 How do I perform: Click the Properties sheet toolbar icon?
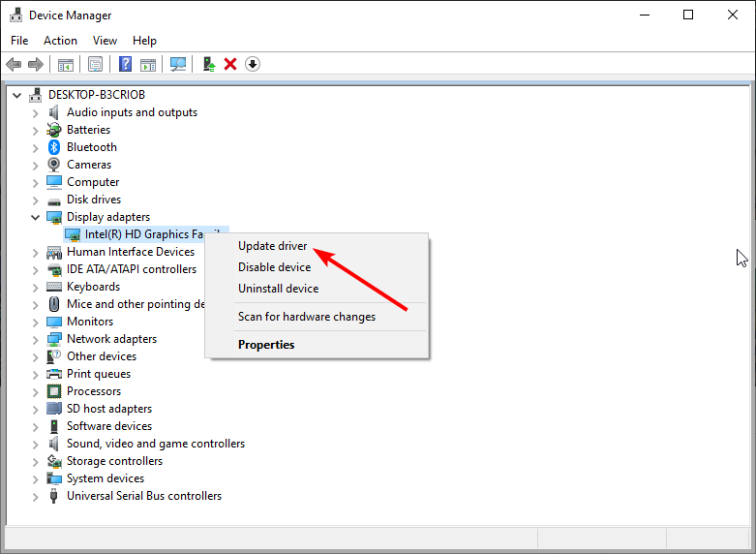pyautogui.click(x=96, y=64)
